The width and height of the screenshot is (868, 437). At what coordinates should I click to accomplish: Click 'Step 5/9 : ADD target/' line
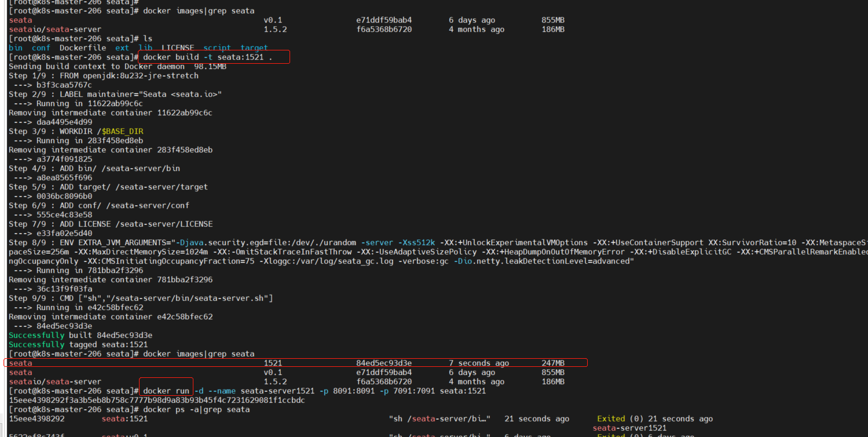108,187
